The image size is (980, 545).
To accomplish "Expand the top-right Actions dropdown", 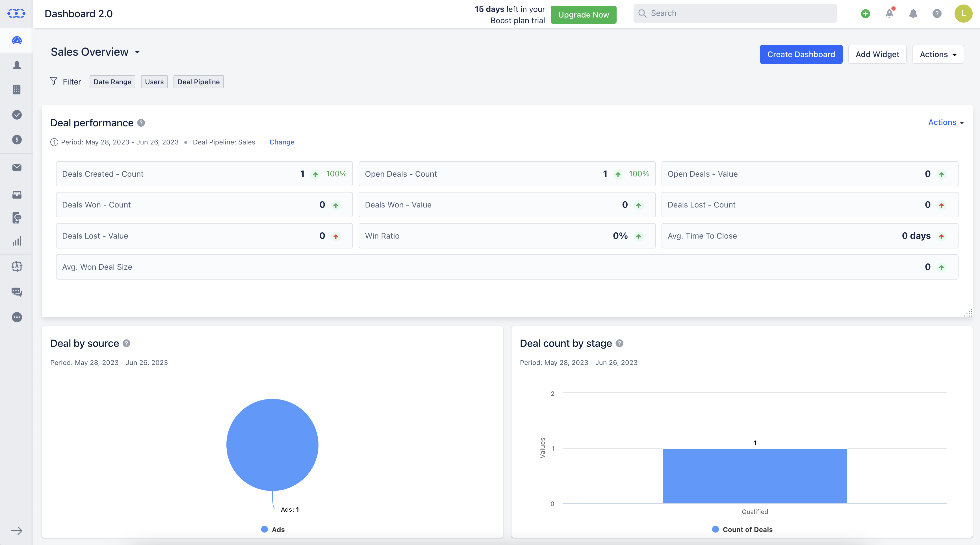I will [x=937, y=54].
